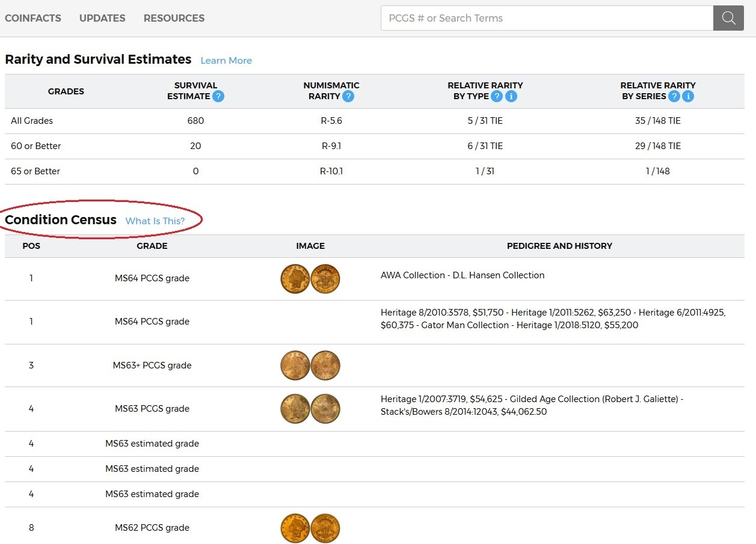
Task: View the MS63+ coin reverse thumbnail
Action: (325, 365)
